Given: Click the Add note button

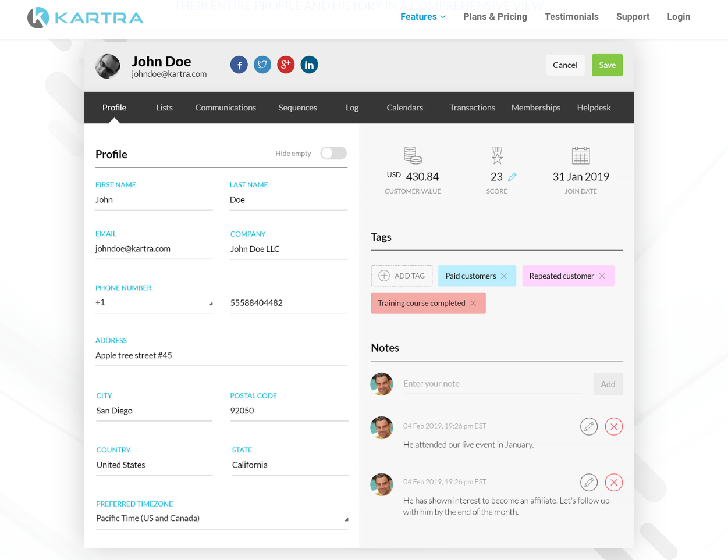Looking at the screenshot, I should click(x=608, y=384).
